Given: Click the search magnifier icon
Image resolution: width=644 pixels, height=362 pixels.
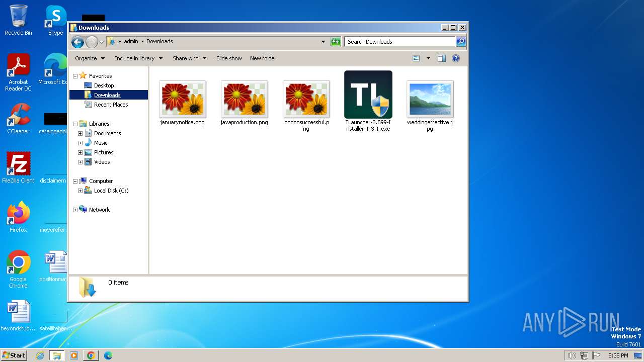Looking at the screenshot, I should coord(461,42).
